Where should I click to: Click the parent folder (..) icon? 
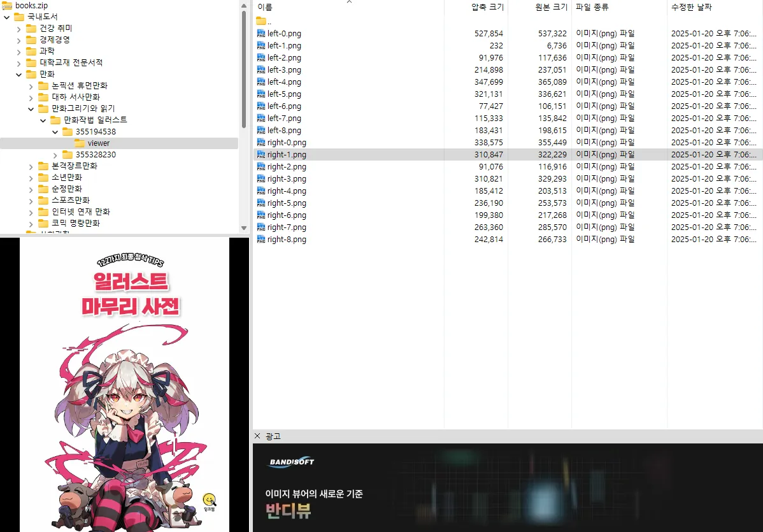pyautogui.click(x=260, y=21)
